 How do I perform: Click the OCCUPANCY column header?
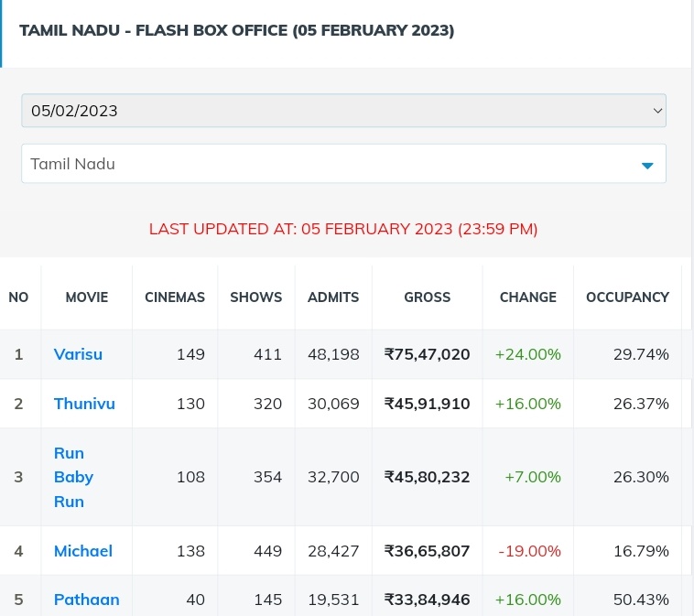(x=627, y=297)
